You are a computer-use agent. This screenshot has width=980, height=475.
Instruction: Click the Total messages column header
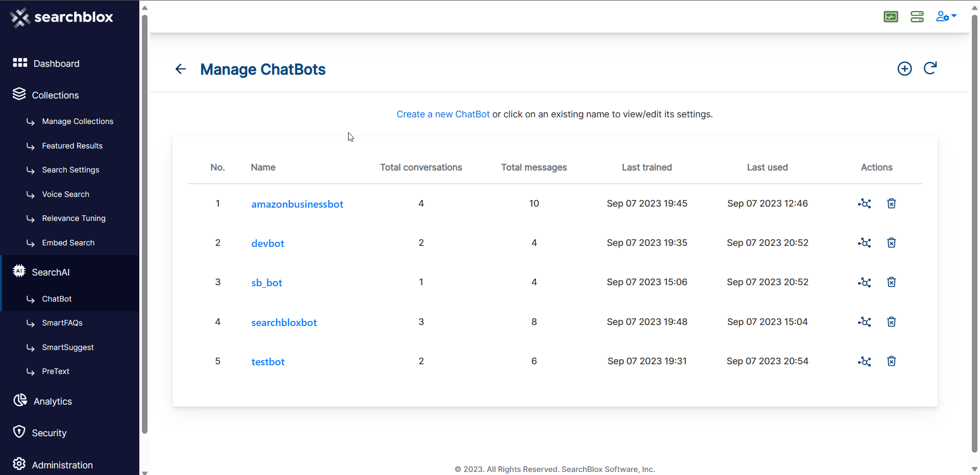(x=534, y=167)
